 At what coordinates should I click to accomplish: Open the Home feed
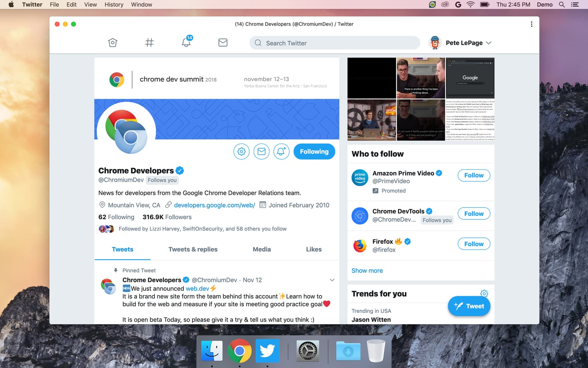[112, 42]
